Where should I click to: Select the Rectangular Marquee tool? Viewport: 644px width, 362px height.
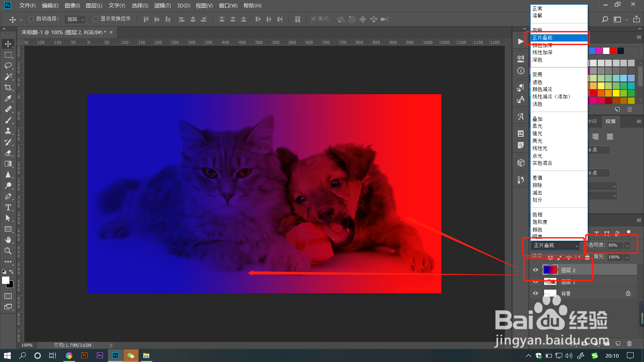(8, 55)
